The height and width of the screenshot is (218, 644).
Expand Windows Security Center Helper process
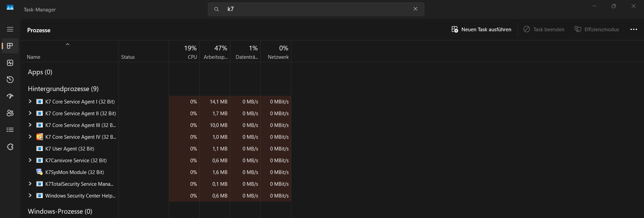click(x=30, y=195)
